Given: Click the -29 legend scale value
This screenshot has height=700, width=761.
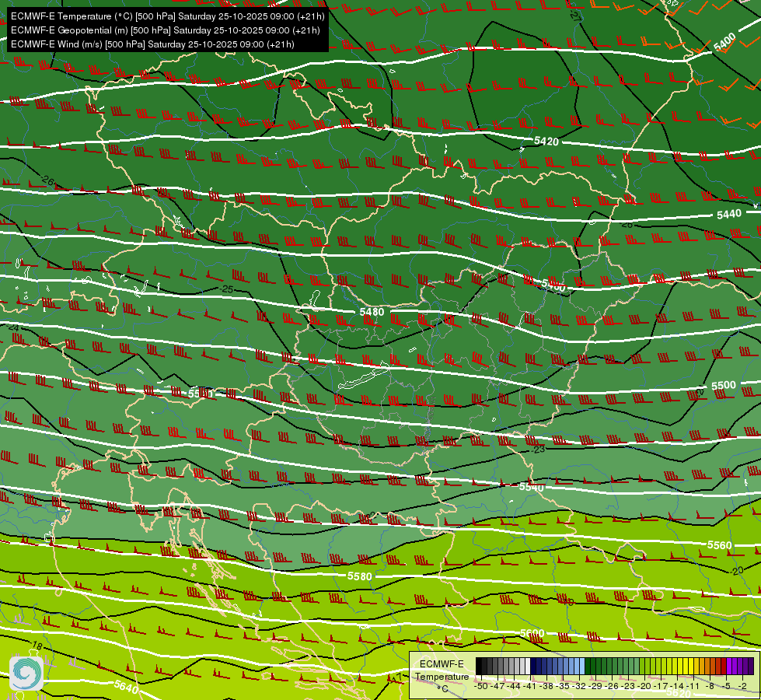Looking at the screenshot, I should tap(595, 687).
